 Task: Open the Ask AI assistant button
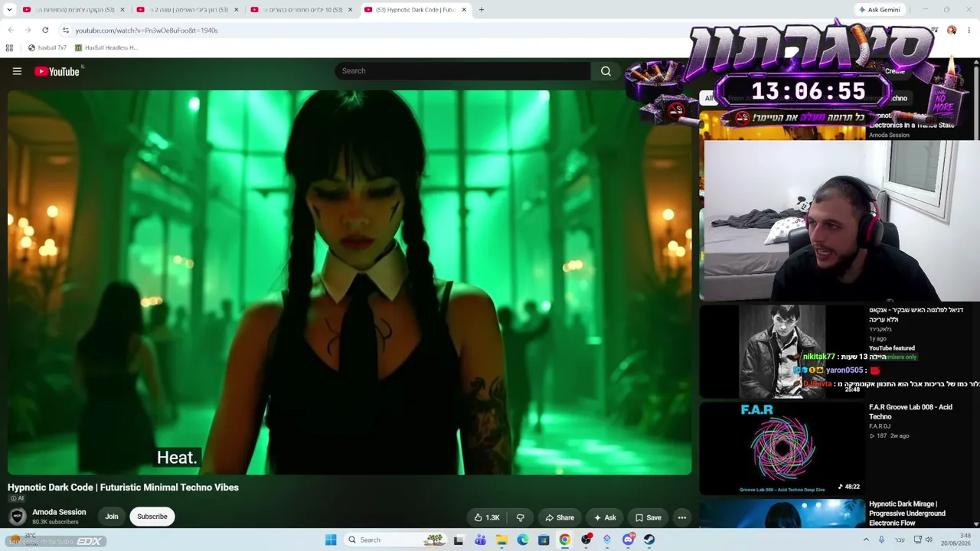[x=604, y=517]
